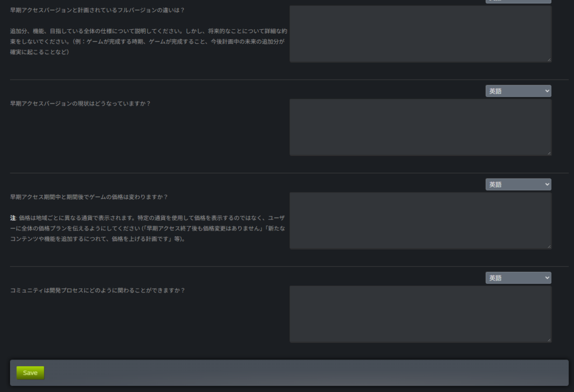Click resize handle on community text area

pos(549,340)
